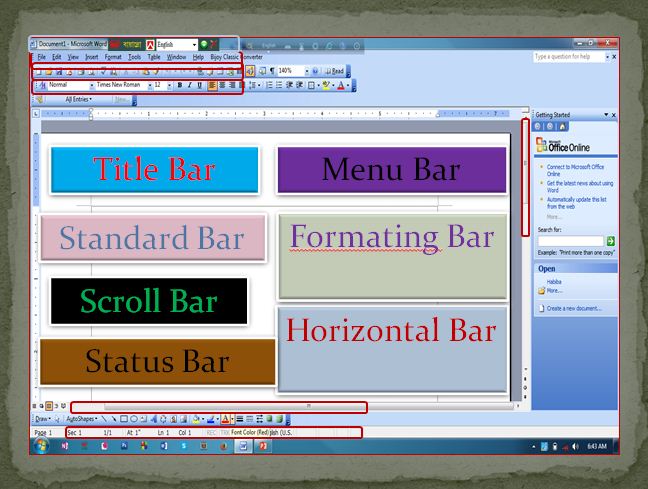Open the Bijoy Classic menu
648x489 pixels.
(224, 57)
